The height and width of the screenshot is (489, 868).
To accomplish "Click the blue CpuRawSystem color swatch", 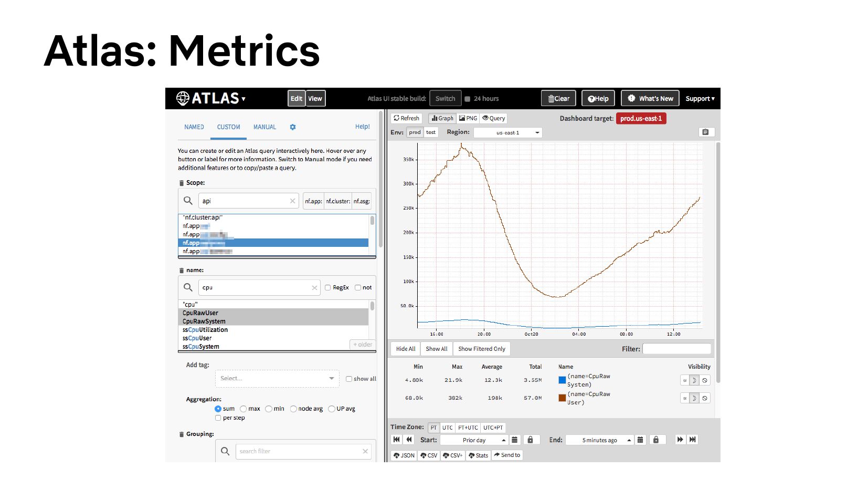I will point(562,380).
